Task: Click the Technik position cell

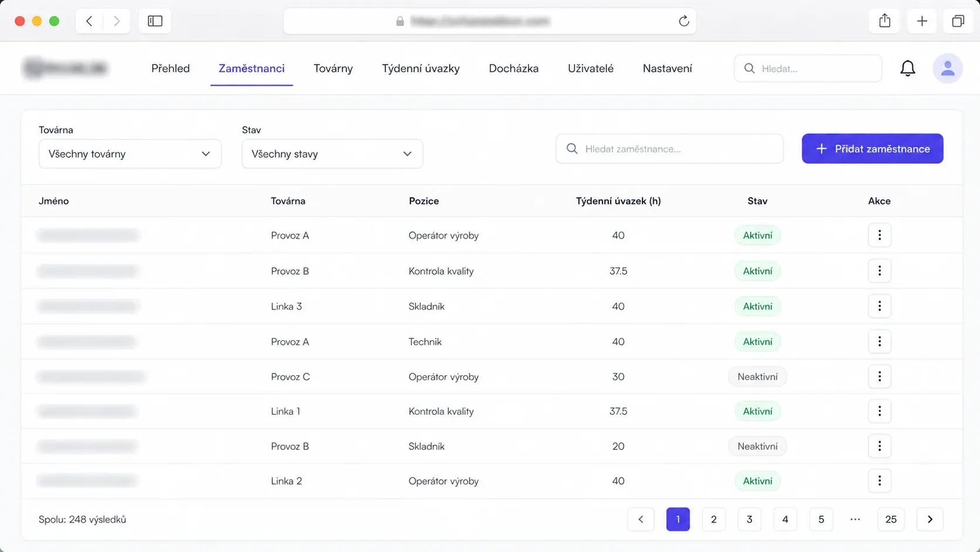Action: 425,341
